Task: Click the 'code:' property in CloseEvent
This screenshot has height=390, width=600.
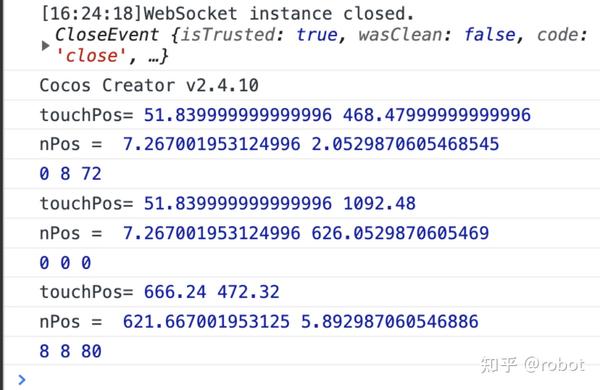Action: [x=562, y=34]
